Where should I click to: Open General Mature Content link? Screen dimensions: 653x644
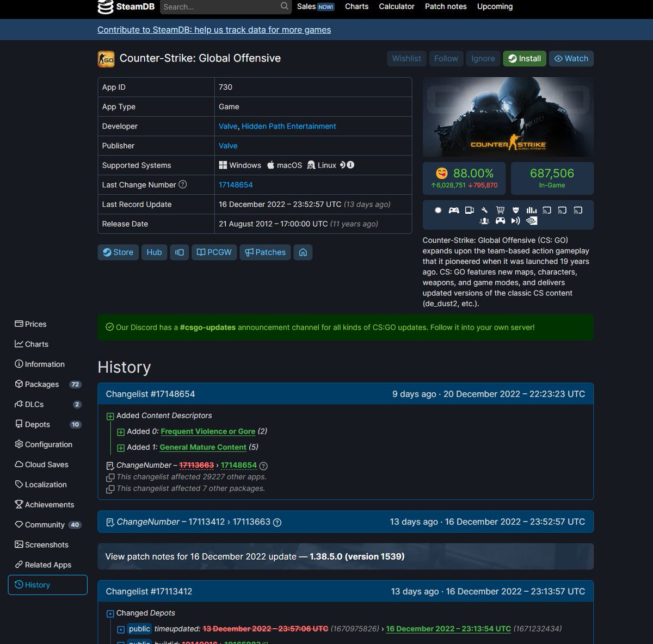pos(203,447)
